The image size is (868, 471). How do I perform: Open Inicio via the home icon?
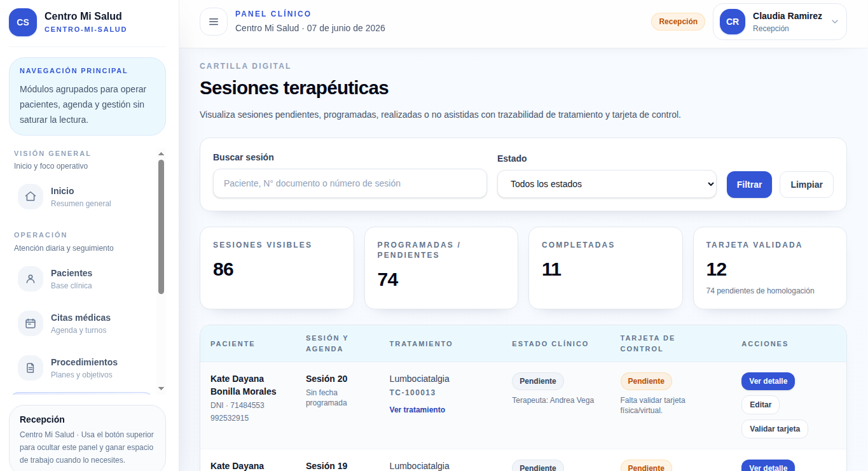[x=31, y=197]
